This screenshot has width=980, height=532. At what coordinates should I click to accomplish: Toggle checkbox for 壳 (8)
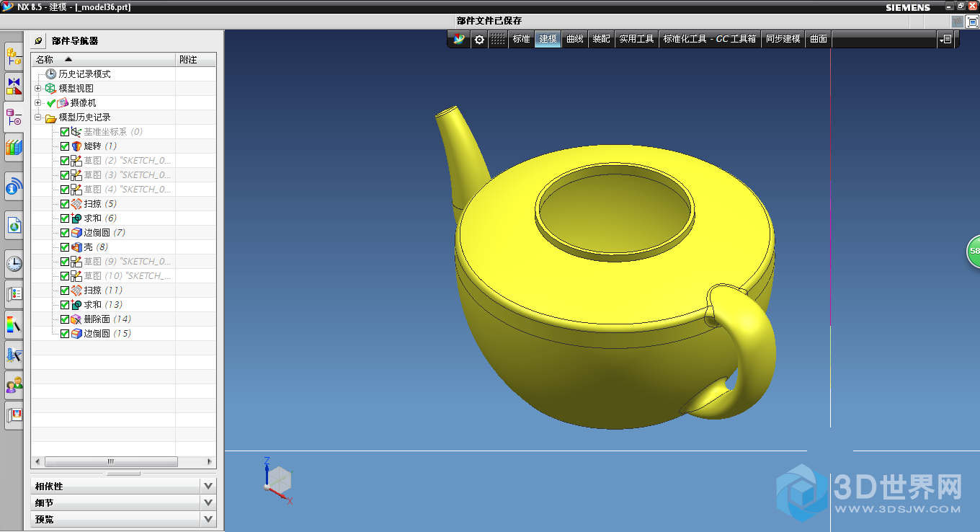point(65,247)
